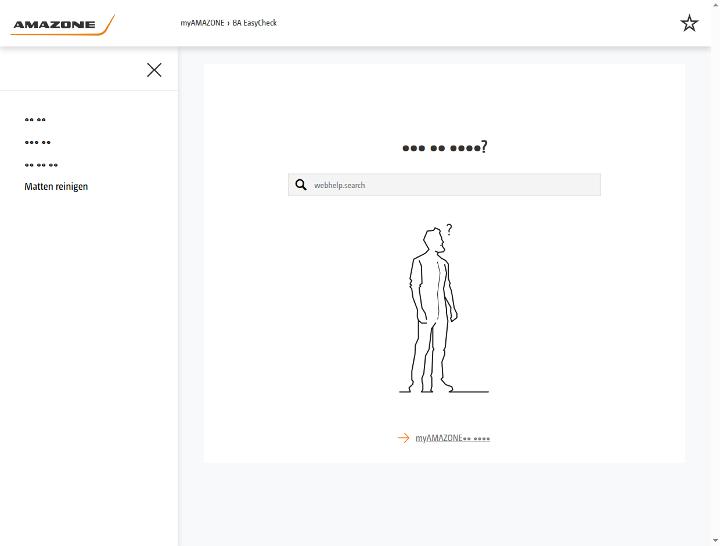Click the magnifying glass search icon

pyautogui.click(x=301, y=185)
